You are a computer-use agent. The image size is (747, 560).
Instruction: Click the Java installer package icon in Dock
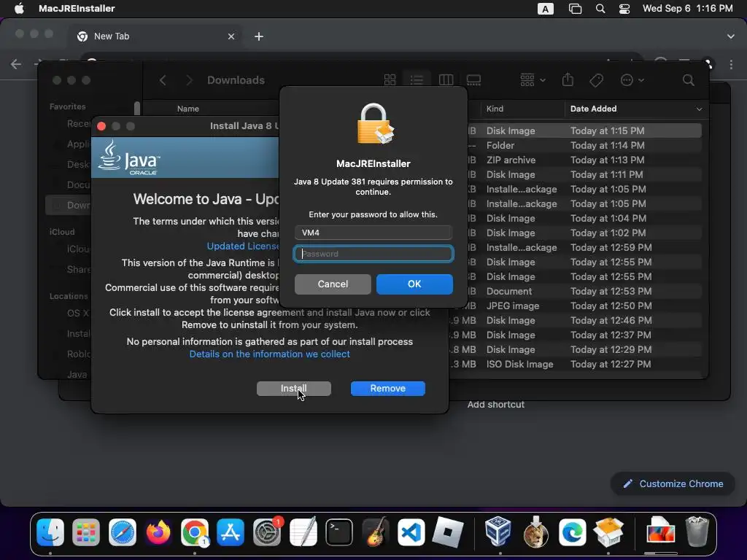(608, 532)
